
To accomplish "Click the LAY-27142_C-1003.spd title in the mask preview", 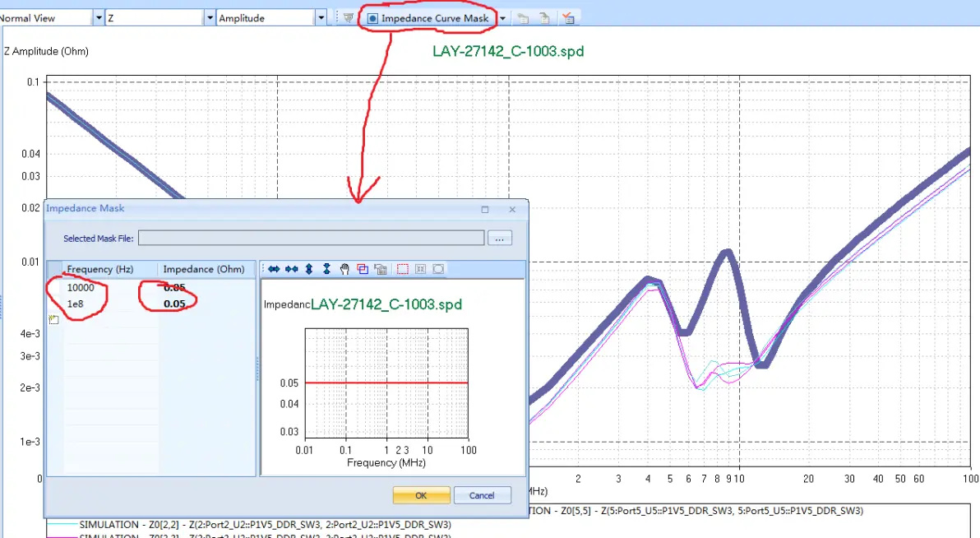I will (386, 304).
